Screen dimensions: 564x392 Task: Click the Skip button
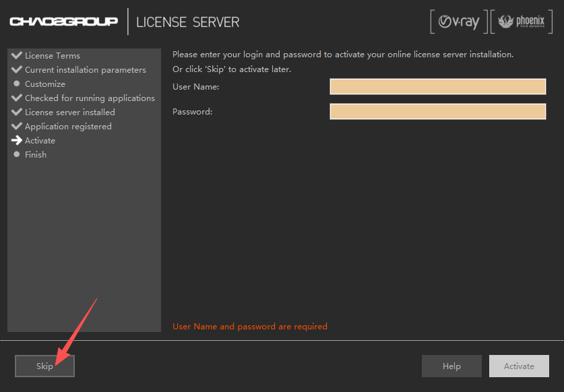point(44,366)
